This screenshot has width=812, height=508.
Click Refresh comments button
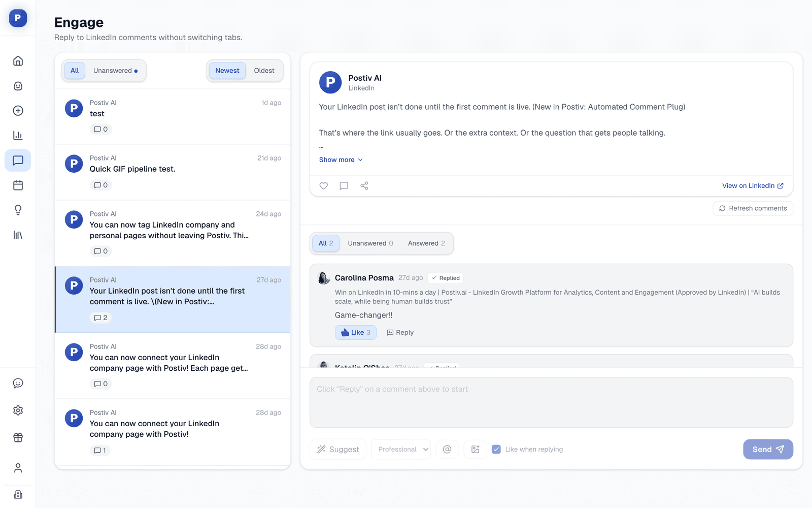click(753, 208)
